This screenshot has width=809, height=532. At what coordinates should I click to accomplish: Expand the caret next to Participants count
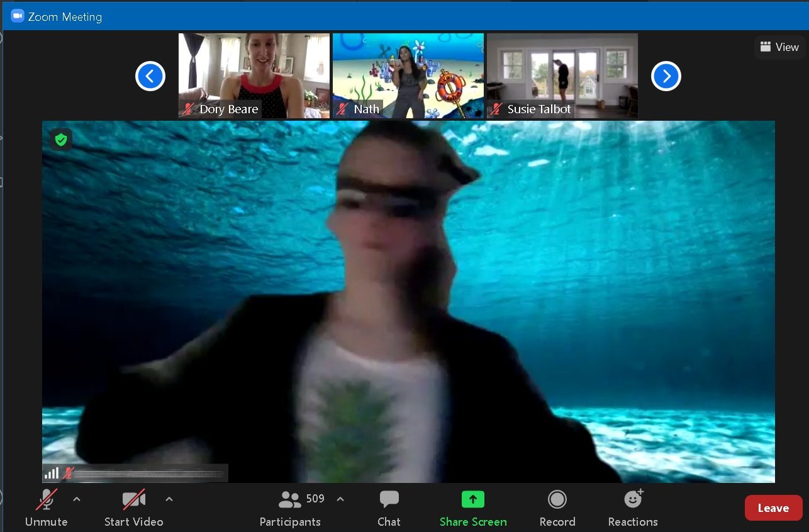point(340,499)
